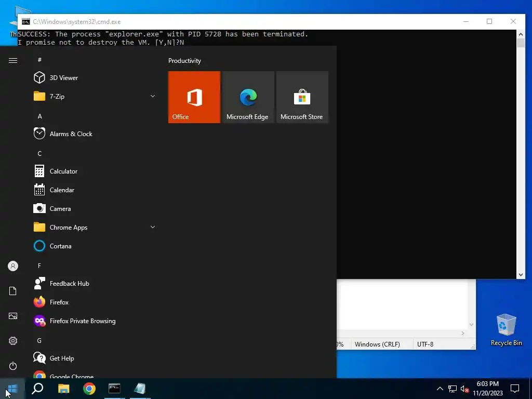Open the user account icon
The width and height of the screenshot is (532, 399).
point(13,266)
